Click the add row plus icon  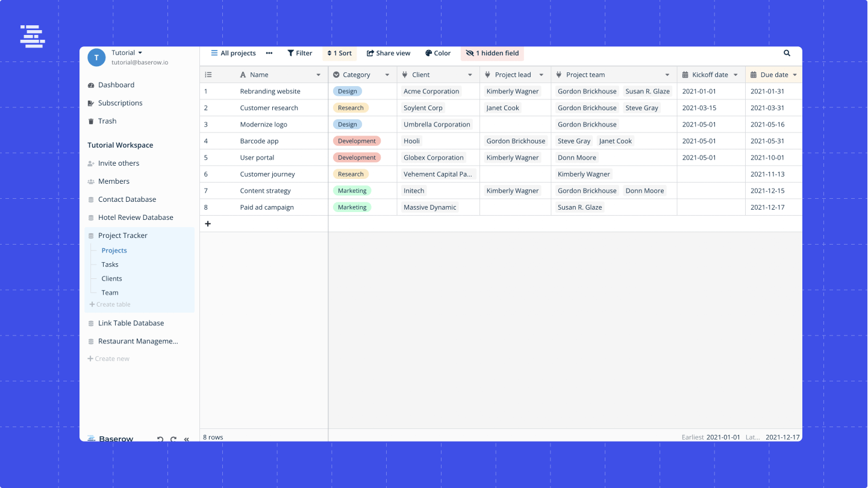208,224
